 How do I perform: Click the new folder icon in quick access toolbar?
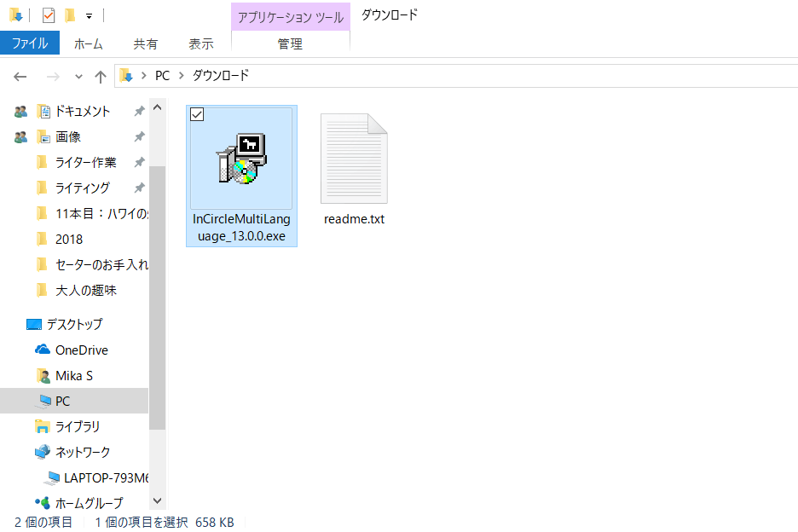(70, 15)
